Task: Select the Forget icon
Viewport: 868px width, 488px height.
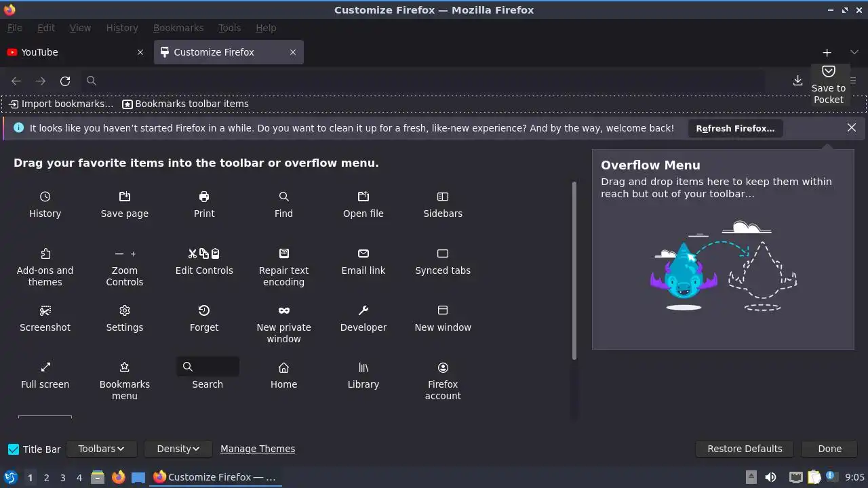Action: [x=204, y=310]
